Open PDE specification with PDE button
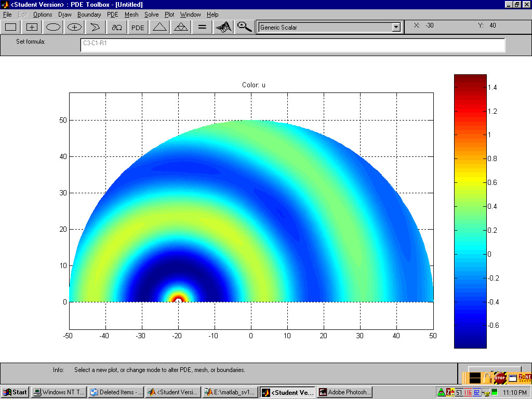 click(x=138, y=27)
